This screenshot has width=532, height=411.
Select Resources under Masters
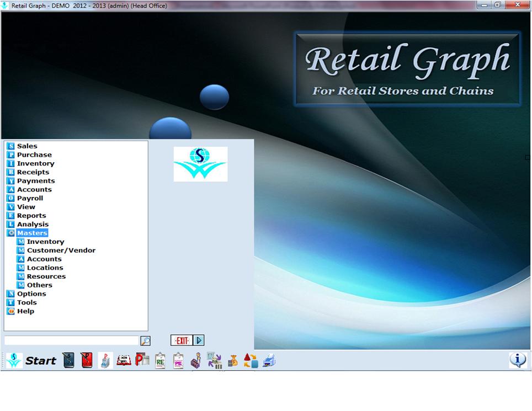[x=46, y=276]
